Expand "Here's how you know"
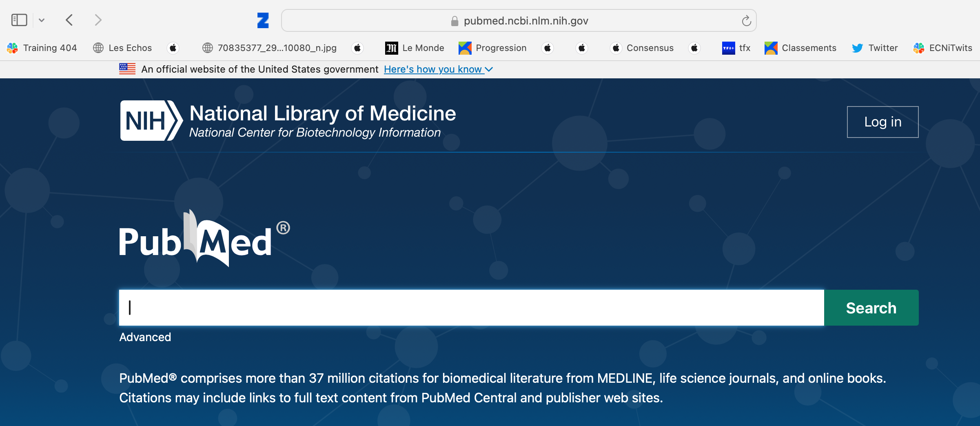This screenshot has width=980, height=426. point(439,69)
